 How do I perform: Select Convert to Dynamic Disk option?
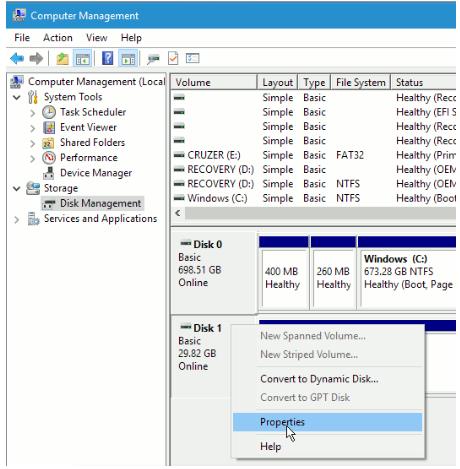319,379
